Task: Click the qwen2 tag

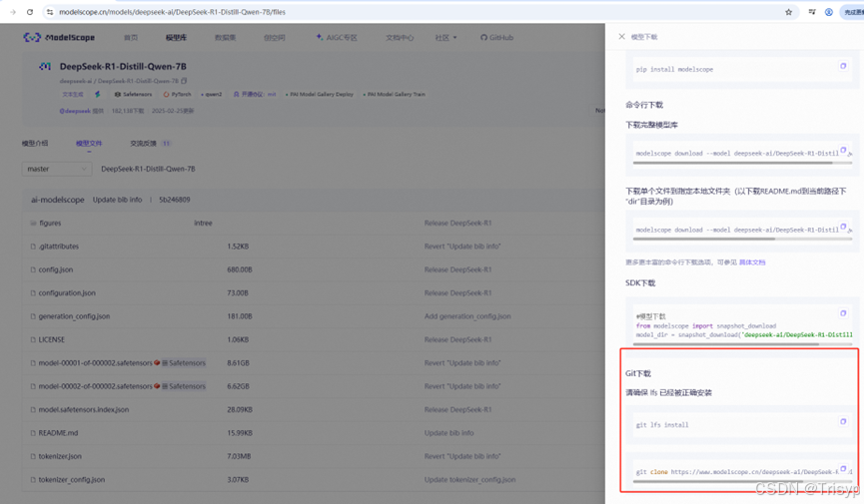Action: [212, 94]
